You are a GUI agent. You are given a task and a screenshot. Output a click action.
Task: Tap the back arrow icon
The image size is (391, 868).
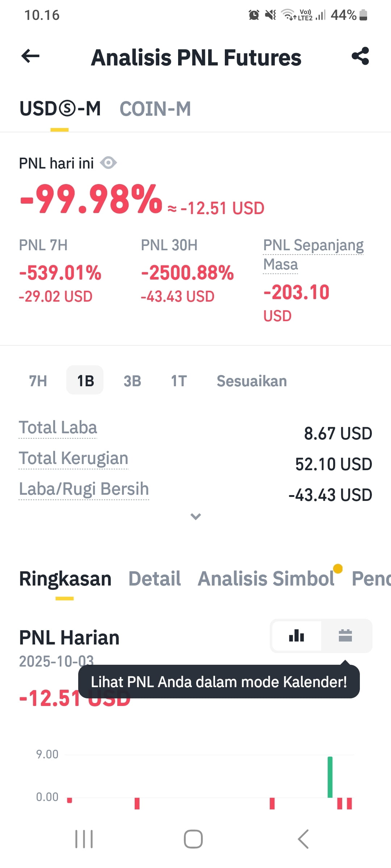click(30, 56)
